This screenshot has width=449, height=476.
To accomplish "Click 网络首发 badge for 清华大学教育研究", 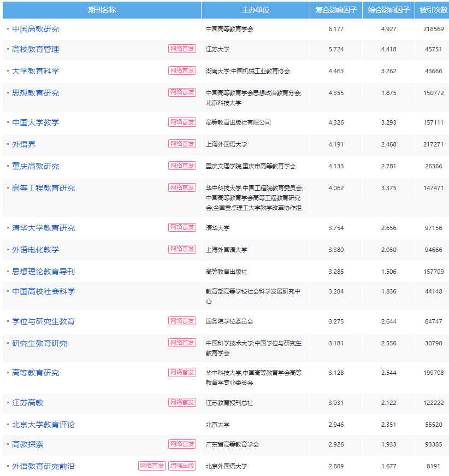I will click(x=182, y=227).
